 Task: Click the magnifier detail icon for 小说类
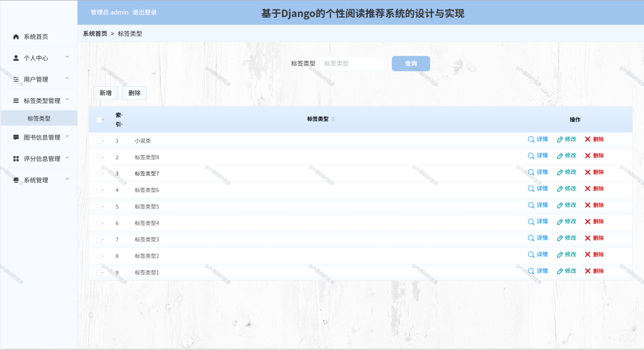531,139
